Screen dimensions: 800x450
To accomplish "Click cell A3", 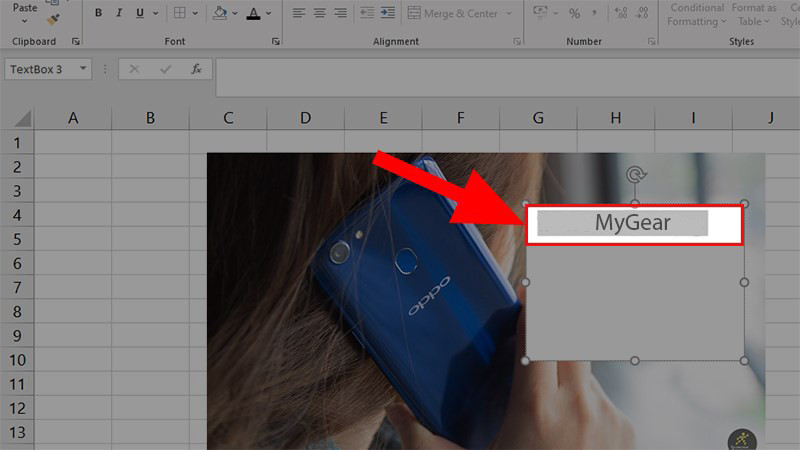I will pos(73,191).
